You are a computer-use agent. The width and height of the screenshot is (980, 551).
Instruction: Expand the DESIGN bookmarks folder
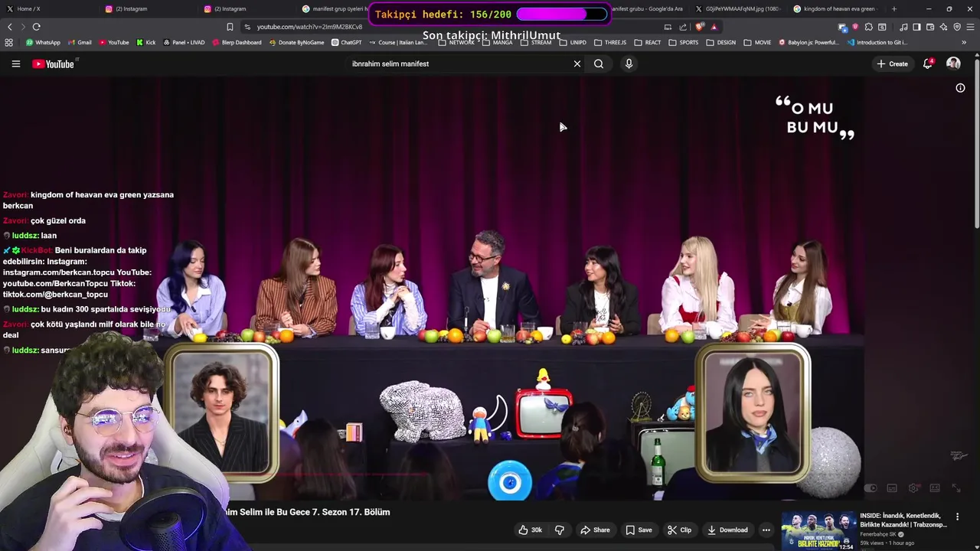click(721, 42)
